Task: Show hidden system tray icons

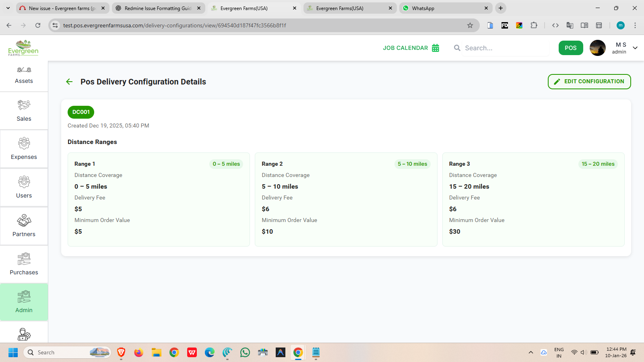Action: point(530,352)
